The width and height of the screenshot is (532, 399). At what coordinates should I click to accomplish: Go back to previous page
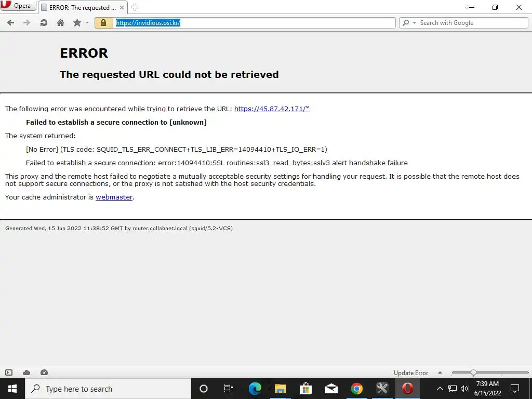(10, 23)
